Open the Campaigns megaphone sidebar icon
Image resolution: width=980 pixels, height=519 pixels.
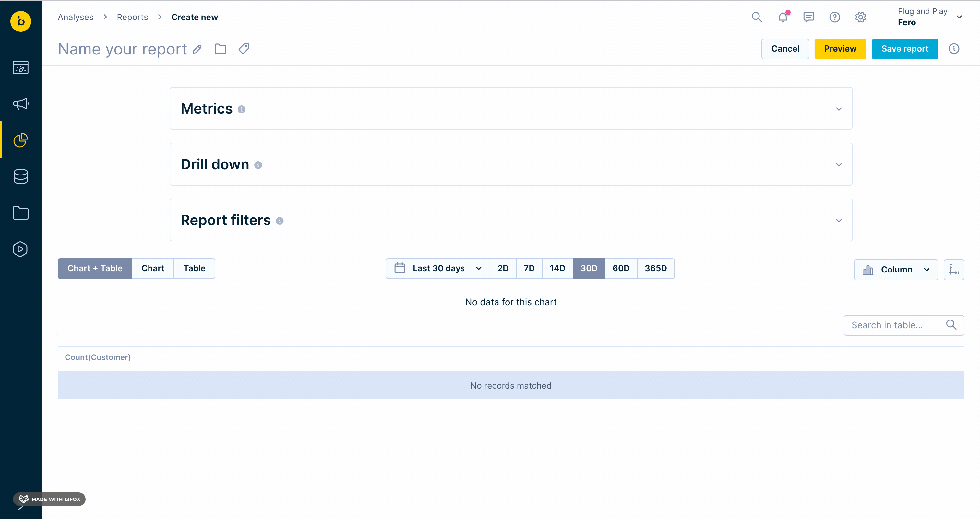click(x=20, y=103)
